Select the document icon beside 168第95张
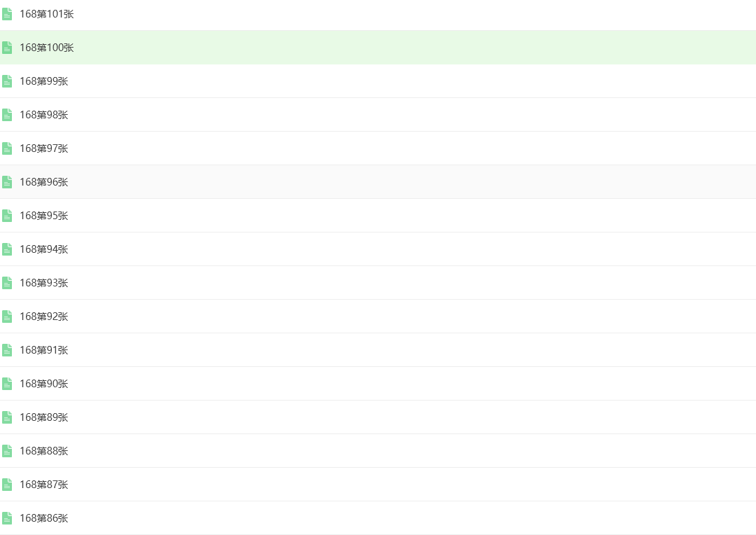 (x=7, y=216)
